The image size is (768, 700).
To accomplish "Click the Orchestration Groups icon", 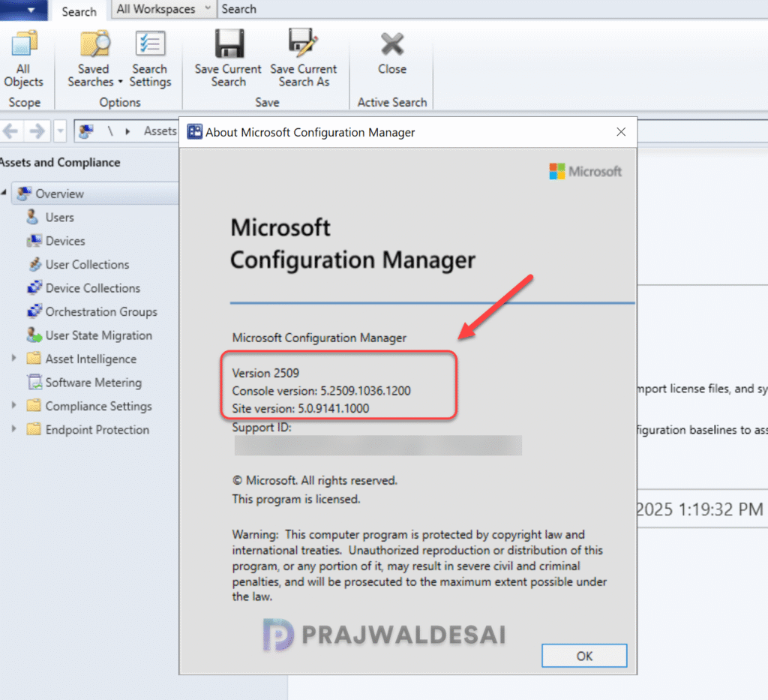I will [34, 311].
